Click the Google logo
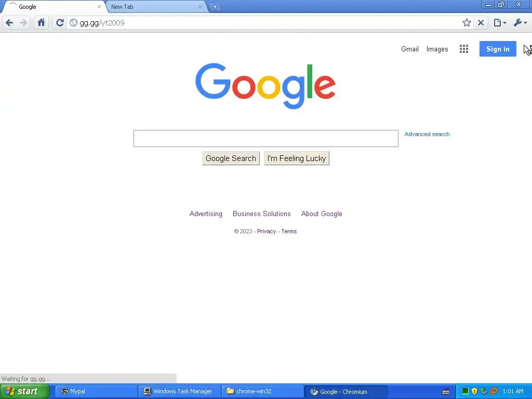This screenshot has height=399, width=532. 265,86
